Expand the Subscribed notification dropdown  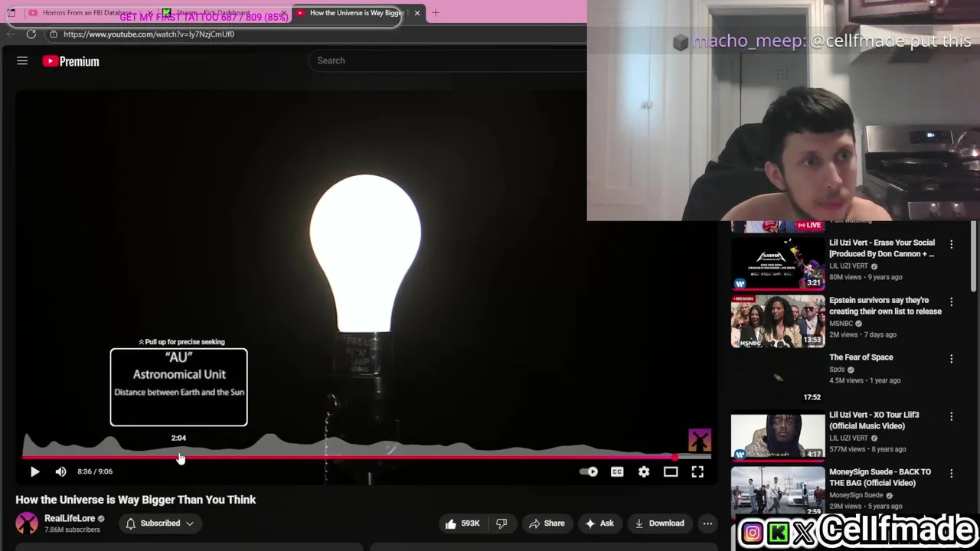[160, 523]
